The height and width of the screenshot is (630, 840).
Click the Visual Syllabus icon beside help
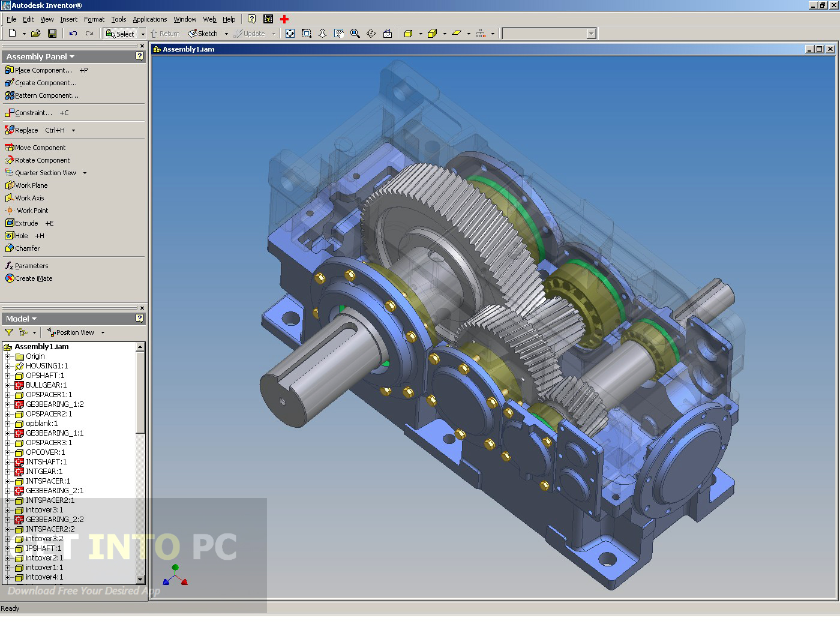tap(268, 19)
